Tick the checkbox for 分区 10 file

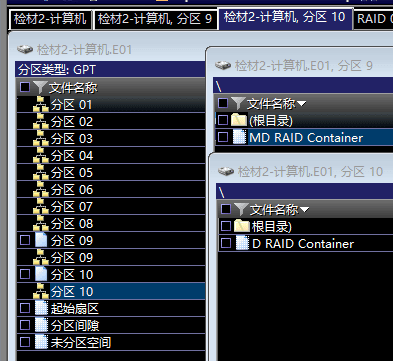[x=25, y=274]
